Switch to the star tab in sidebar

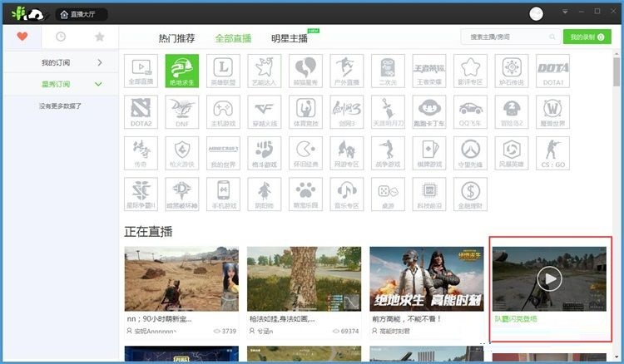[x=99, y=37]
